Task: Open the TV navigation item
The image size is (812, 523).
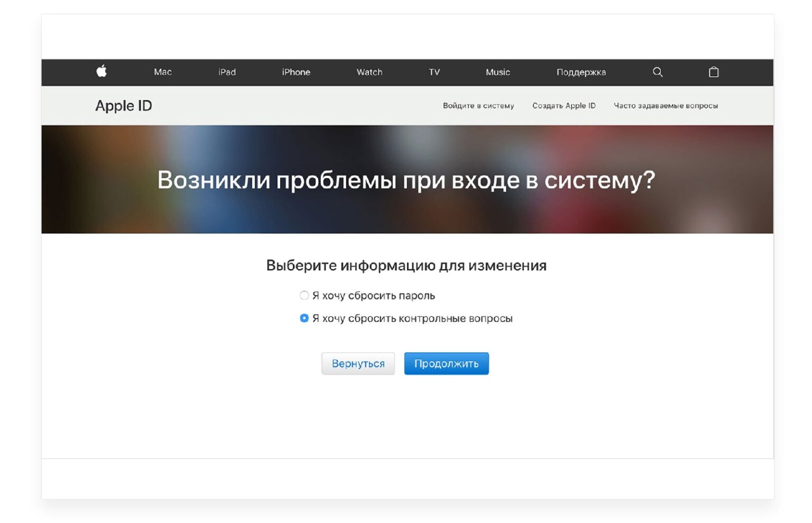Action: click(x=434, y=72)
